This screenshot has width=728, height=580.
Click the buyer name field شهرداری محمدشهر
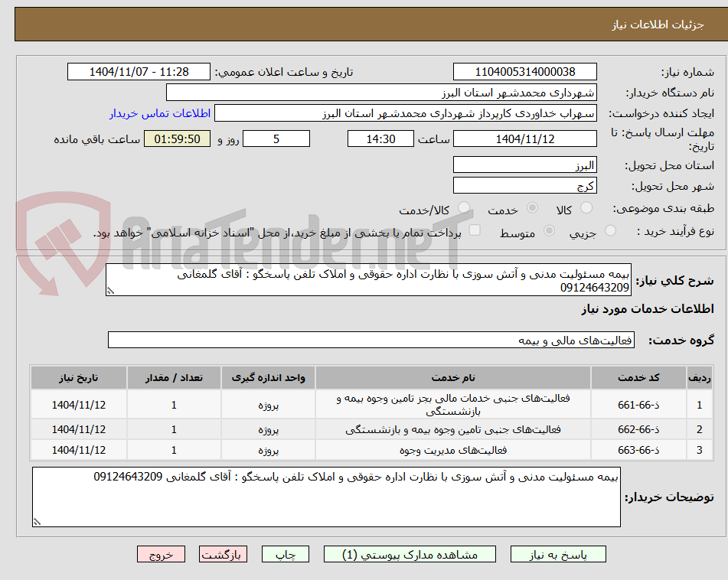pos(381,93)
